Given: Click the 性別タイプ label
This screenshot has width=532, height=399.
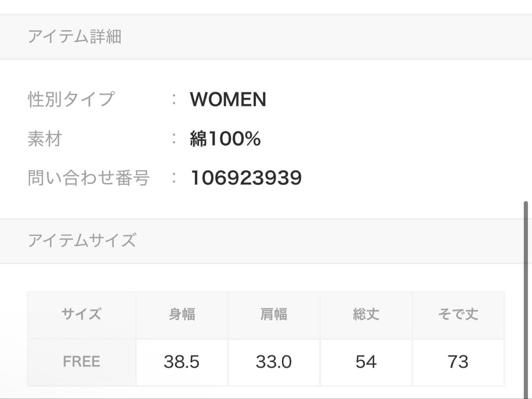Looking at the screenshot, I should (71, 99).
